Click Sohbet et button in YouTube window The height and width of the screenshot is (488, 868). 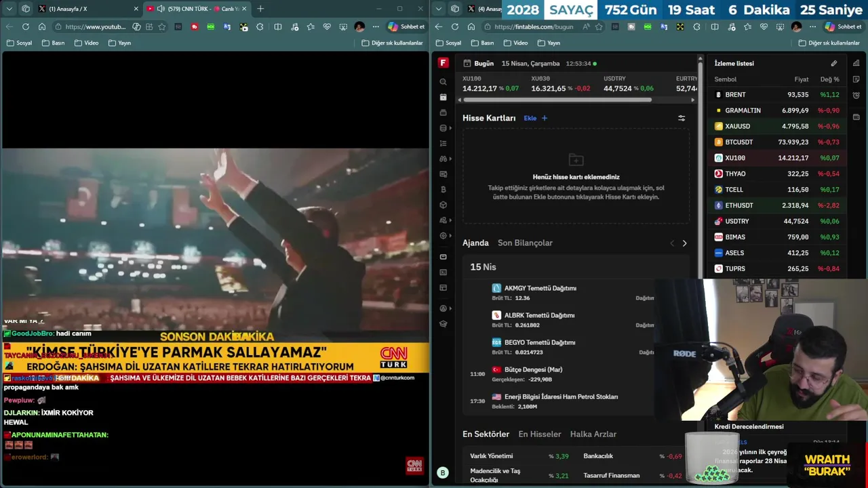click(x=407, y=26)
